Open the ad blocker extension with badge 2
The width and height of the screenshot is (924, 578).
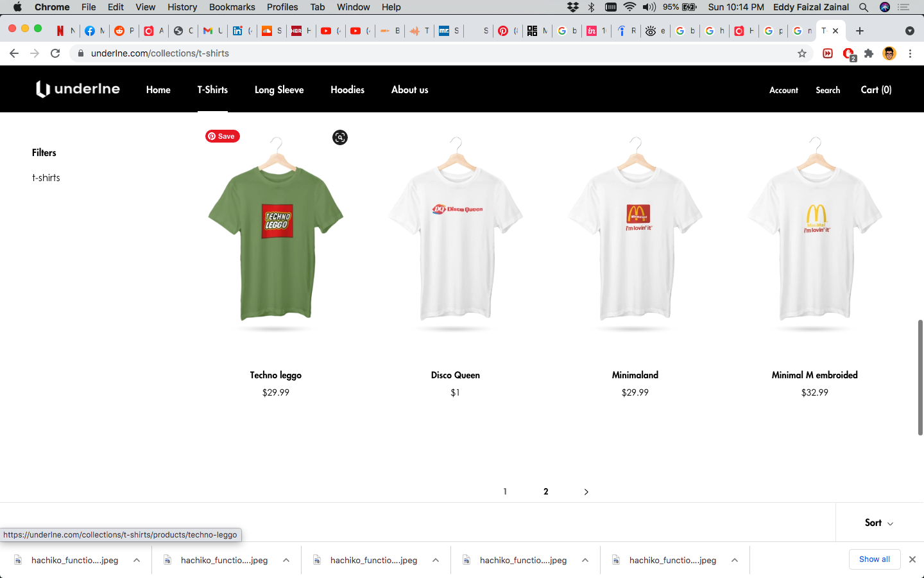point(849,54)
